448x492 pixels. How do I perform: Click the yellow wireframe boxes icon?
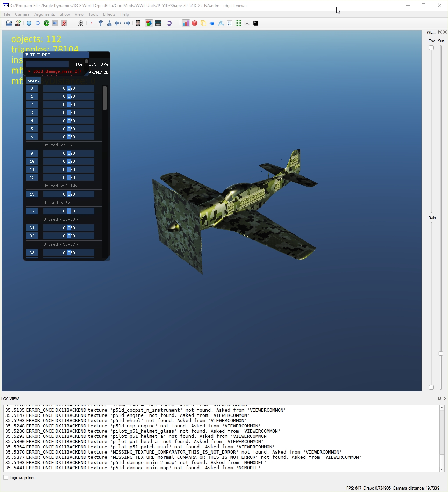click(x=203, y=23)
